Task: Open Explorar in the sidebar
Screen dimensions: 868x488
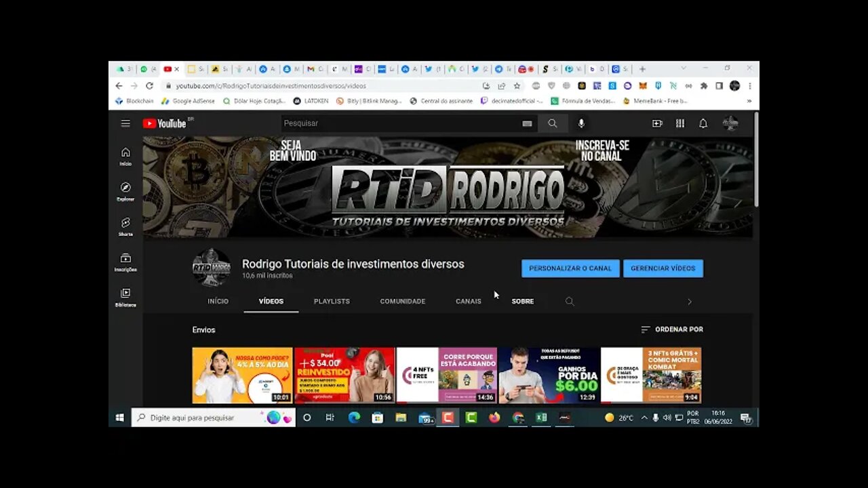Action: pos(125,191)
